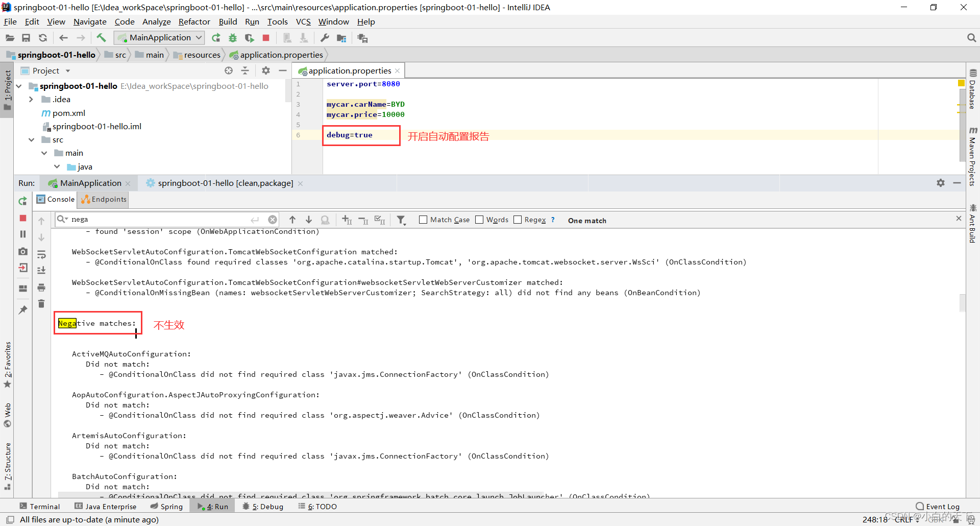This screenshot has height=526, width=980.
Task: Open the Maven Projects side panel
Action: pyautogui.click(x=972, y=156)
